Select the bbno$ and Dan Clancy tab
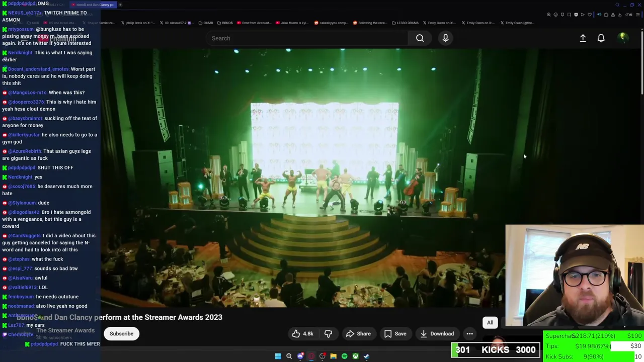Viewport: 644px width, 362px height. point(93,5)
